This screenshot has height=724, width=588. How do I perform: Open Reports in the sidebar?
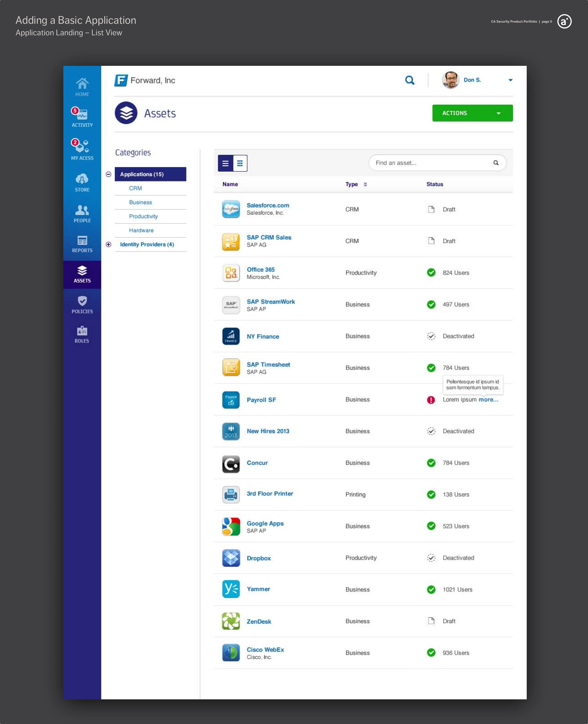(x=82, y=244)
